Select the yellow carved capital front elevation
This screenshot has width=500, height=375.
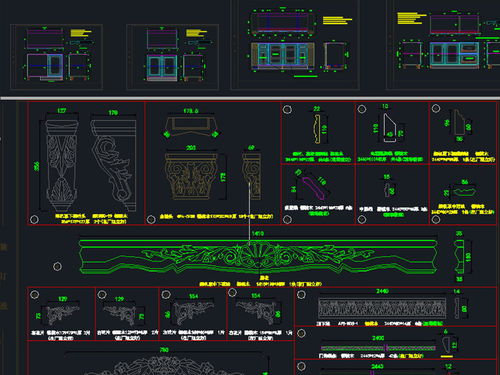[191, 176]
